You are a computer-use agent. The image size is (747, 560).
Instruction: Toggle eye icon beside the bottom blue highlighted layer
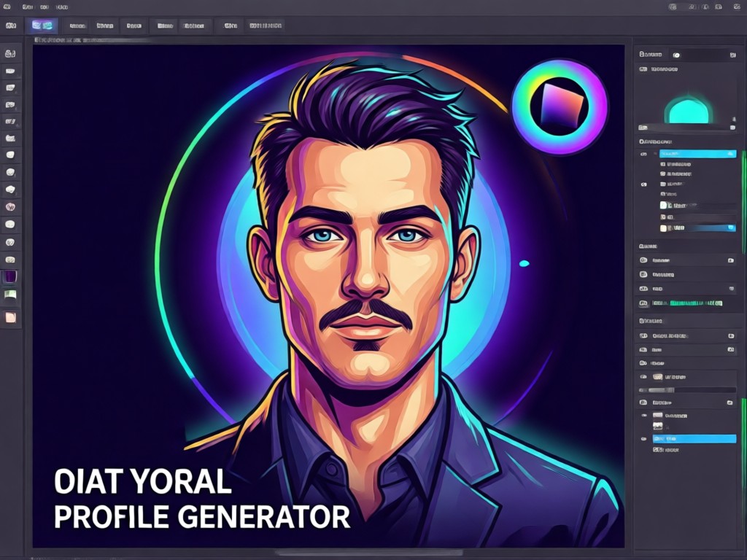pyautogui.click(x=643, y=438)
